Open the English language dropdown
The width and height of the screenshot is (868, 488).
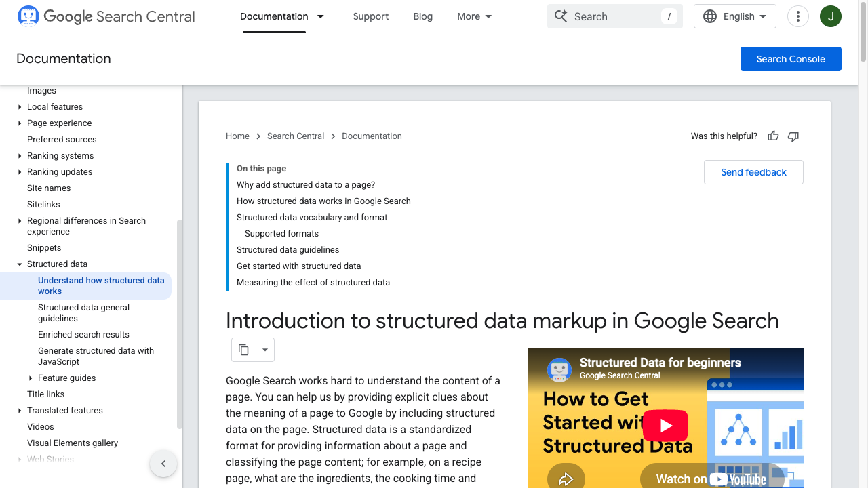[735, 16]
